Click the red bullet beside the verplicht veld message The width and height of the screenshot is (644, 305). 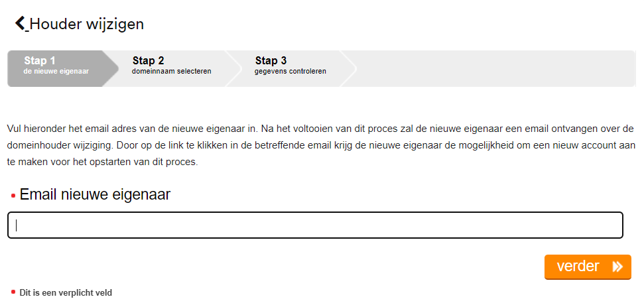(13, 292)
